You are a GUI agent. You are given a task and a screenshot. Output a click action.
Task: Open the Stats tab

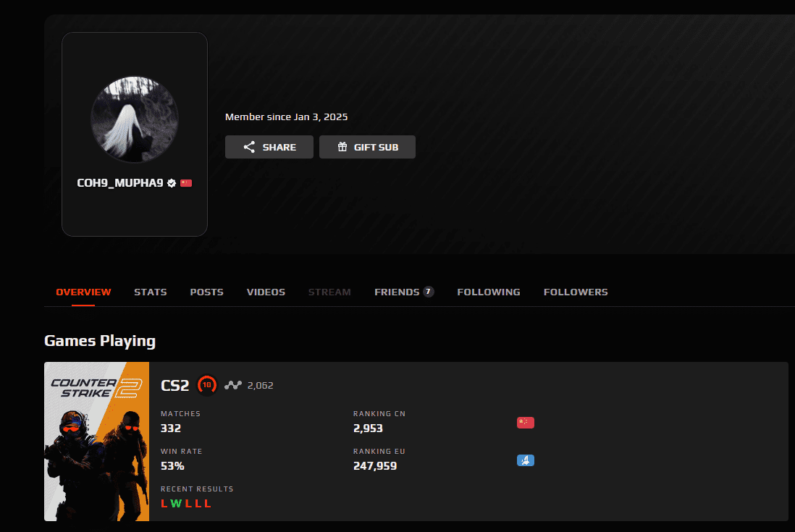(151, 292)
